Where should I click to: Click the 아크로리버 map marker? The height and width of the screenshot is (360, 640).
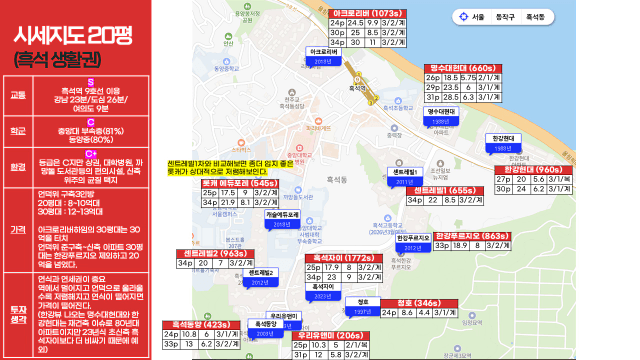click(324, 57)
